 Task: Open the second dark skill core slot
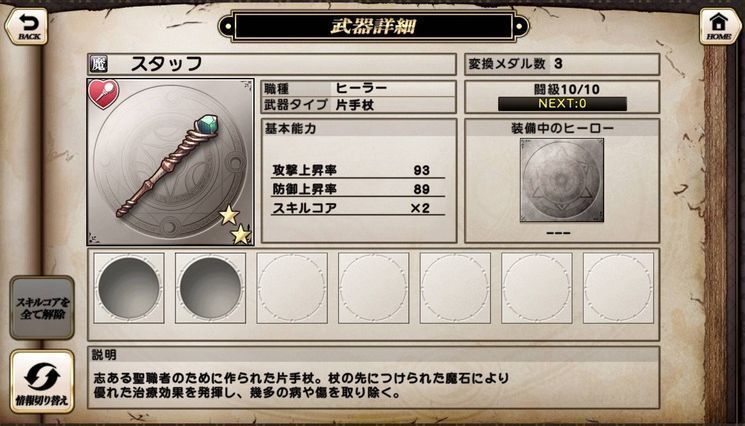(210, 288)
